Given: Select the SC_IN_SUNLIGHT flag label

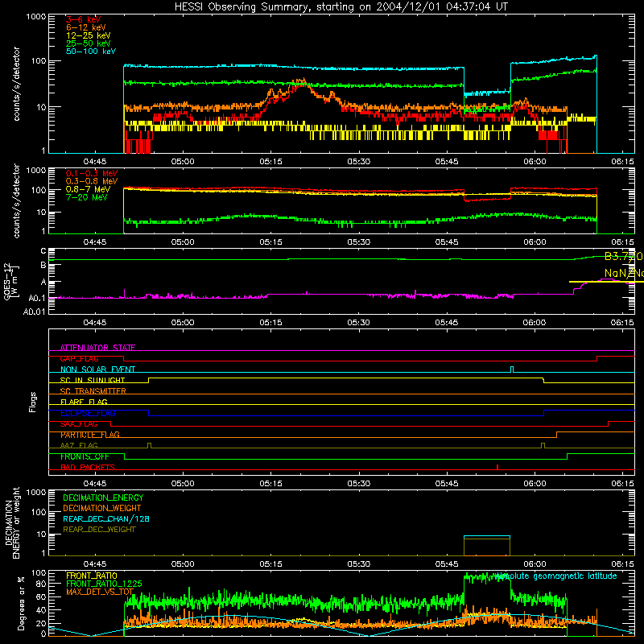Looking at the screenshot, I should 93,380.
